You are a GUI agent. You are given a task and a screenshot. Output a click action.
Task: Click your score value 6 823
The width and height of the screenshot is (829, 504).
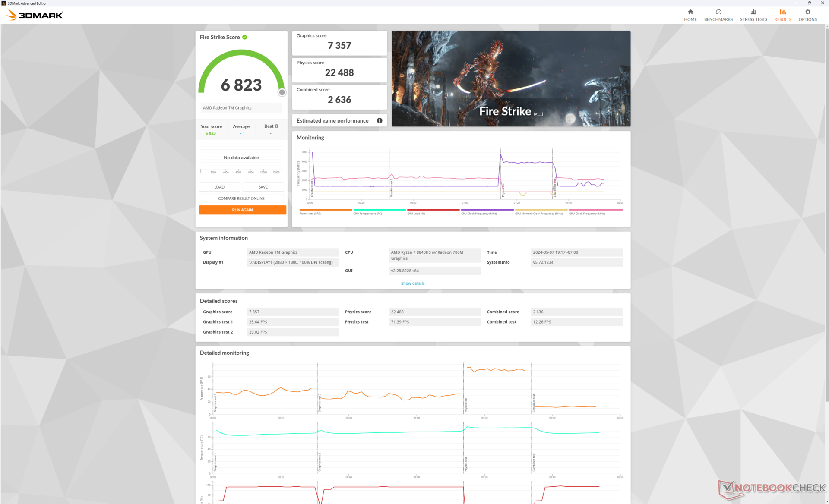point(210,133)
